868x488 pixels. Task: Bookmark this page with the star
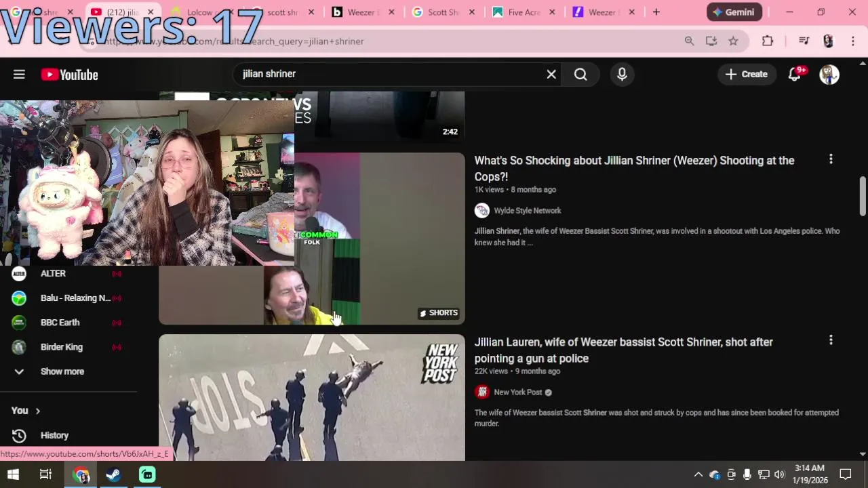(733, 41)
